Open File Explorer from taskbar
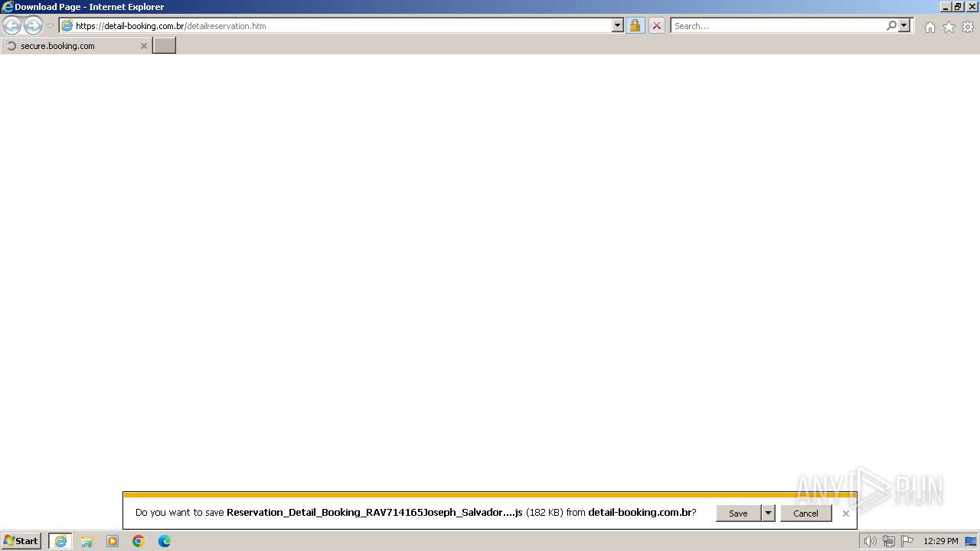 click(87, 541)
